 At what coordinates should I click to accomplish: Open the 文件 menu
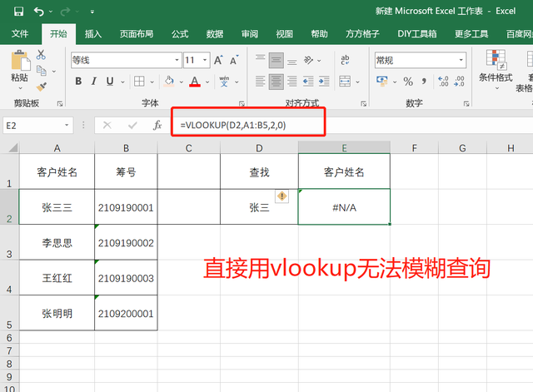(x=20, y=33)
